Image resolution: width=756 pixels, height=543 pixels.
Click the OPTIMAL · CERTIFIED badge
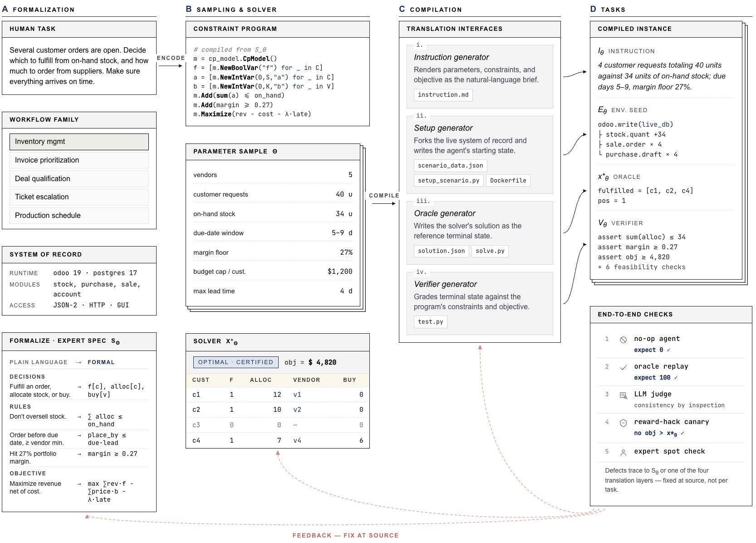pyautogui.click(x=236, y=362)
